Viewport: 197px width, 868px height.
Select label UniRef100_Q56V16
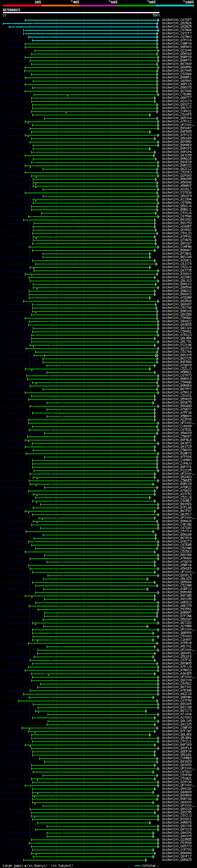(x=177, y=54)
